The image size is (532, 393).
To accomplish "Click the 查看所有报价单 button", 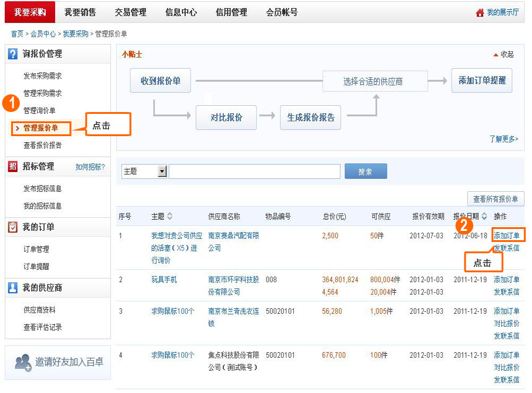I will (x=496, y=199).
